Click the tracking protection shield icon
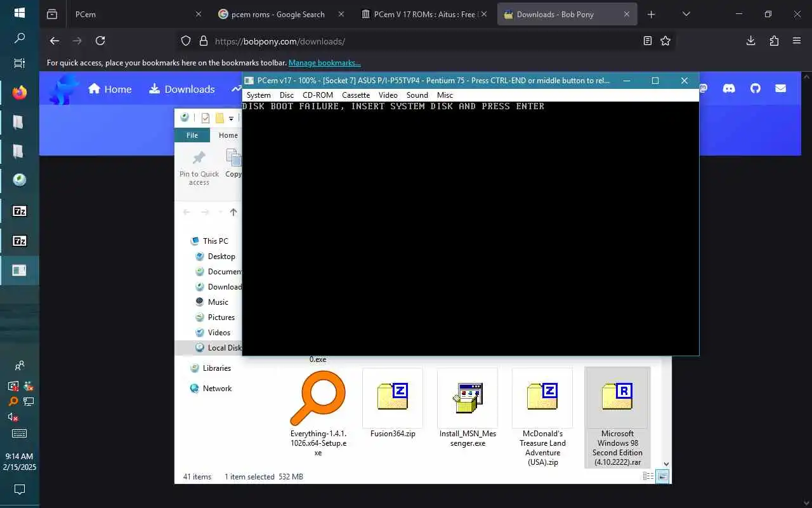The height and width of the screenshot is (508, 812). click(x=186, y=41)
